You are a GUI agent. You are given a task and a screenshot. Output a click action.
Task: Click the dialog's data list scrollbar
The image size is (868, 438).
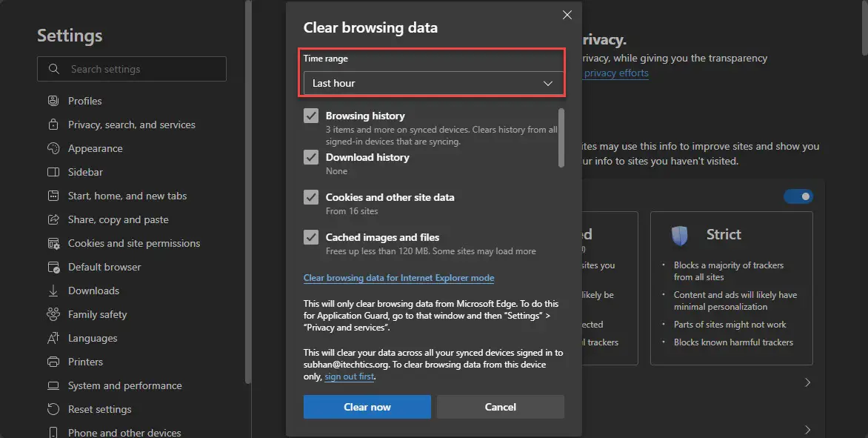pyautogui.click(x=561, y=138)
